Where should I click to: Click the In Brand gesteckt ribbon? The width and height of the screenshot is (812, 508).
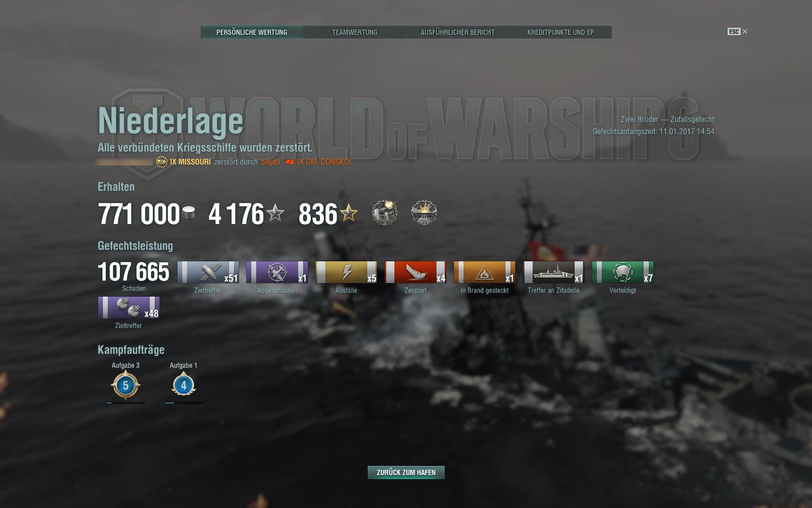point(484,272)
